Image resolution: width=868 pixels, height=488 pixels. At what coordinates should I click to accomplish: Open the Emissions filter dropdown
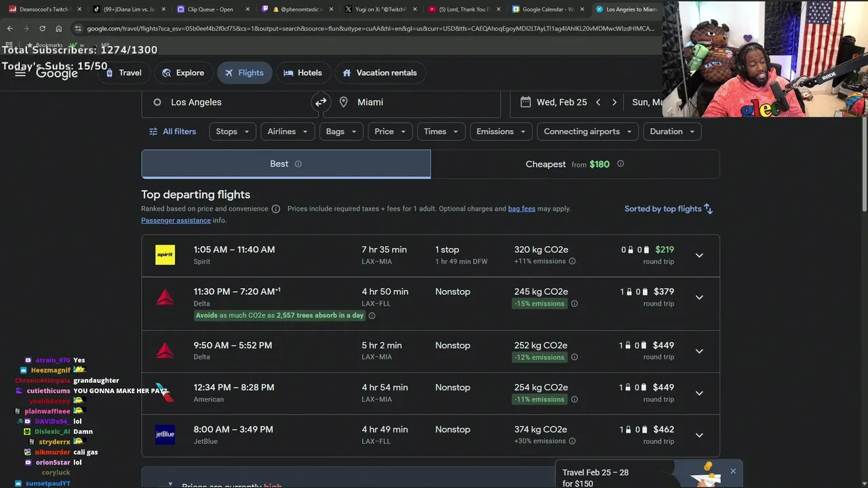point(501,131)
